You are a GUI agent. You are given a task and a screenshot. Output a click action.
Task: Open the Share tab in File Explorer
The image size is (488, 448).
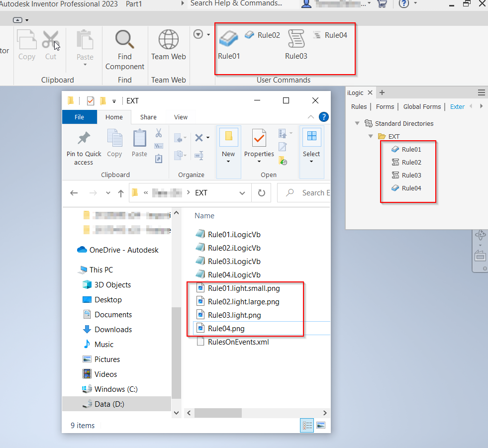click(148, 117)
